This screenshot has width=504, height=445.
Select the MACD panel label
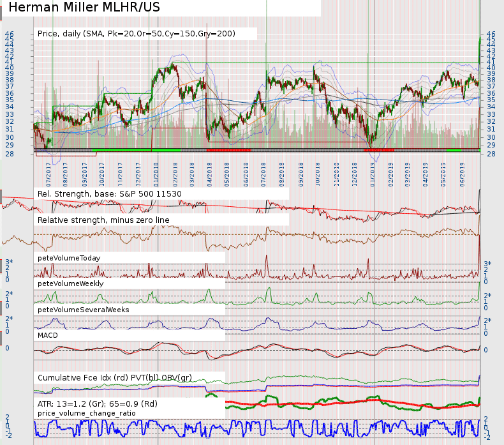(48, 335)
